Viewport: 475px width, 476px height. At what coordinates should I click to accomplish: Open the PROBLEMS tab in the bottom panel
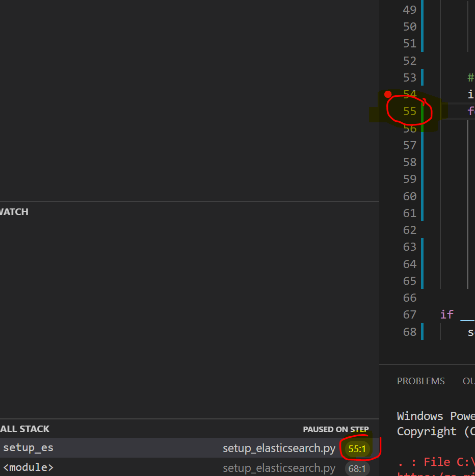(x=421, y=381)
